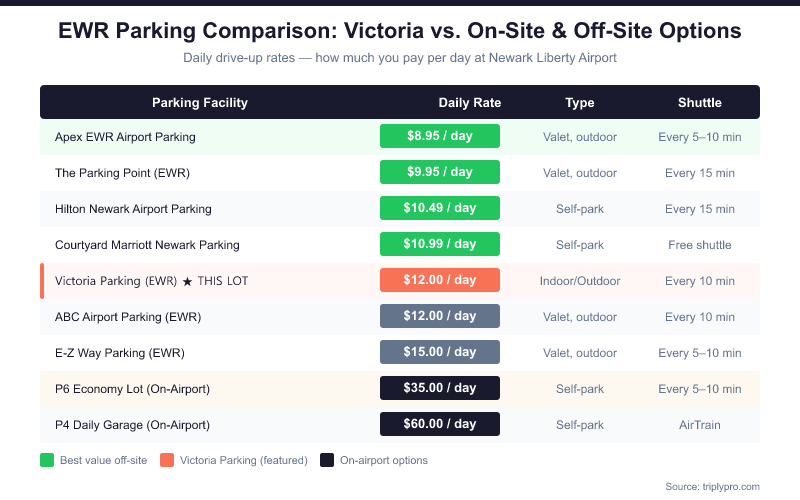Click the Daily Rate column header

coord(470,103)
